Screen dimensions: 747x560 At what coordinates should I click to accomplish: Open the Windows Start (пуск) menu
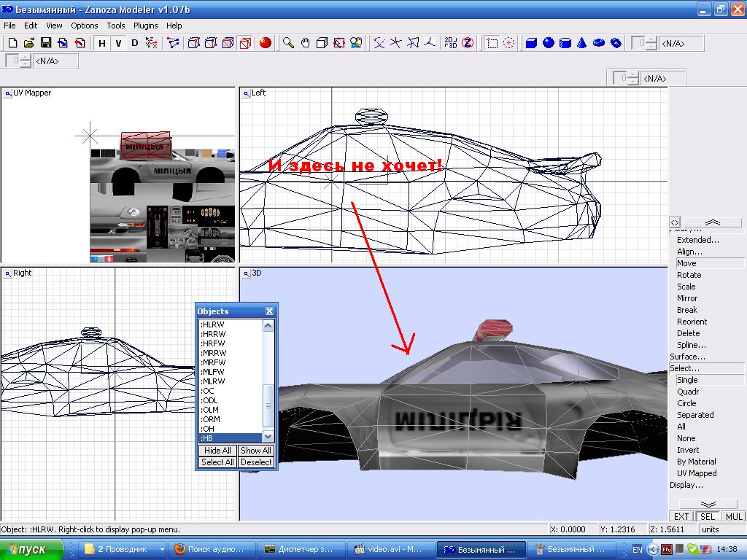31,550
